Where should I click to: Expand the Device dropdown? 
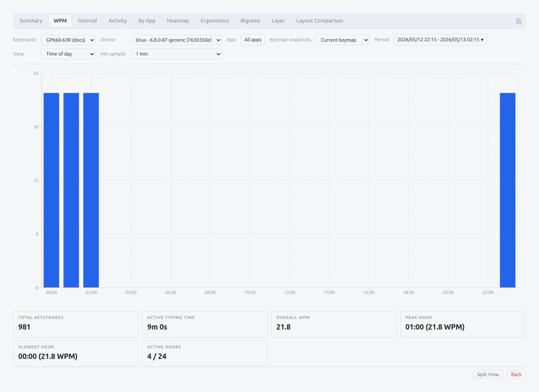click(176, 40)
